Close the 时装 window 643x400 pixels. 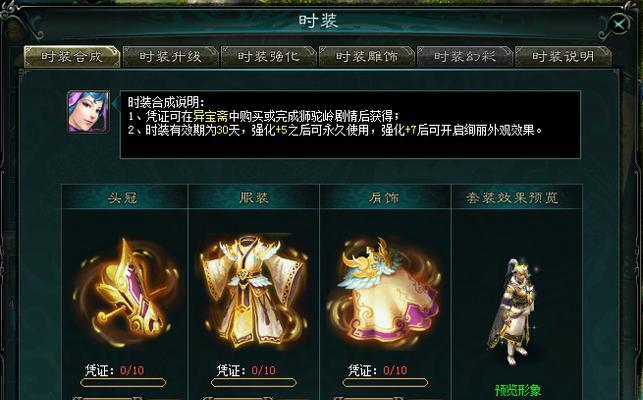[619, 24]
